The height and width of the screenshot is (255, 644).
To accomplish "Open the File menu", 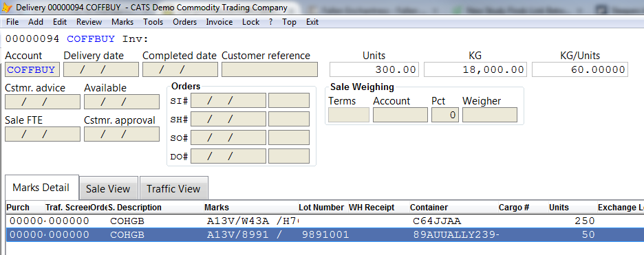I will (13, 22).
